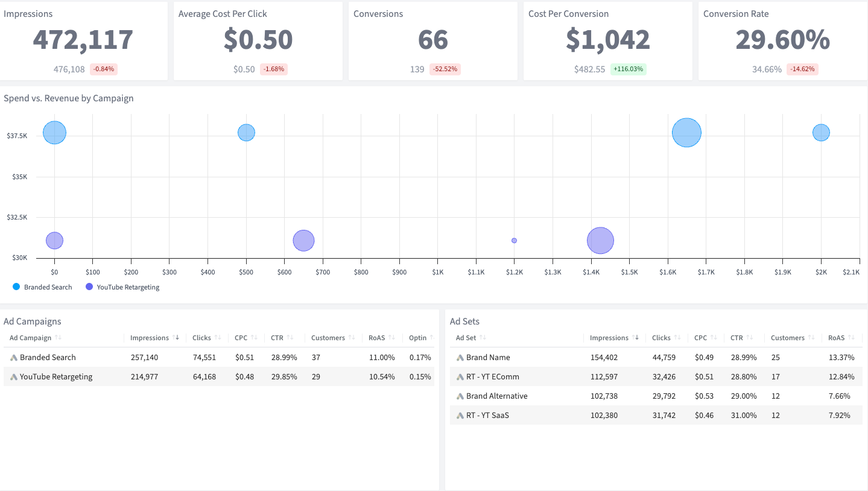Click the +116.03% Cost Per Conversion badge
This screenshot has height=491, width=868.
(x=627, y=69)
